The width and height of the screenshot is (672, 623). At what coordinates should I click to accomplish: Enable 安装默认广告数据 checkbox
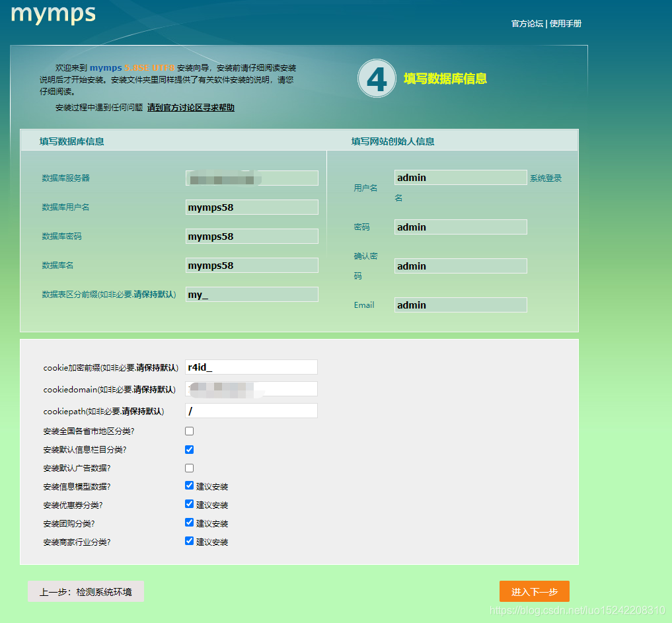tap(190, 468)
